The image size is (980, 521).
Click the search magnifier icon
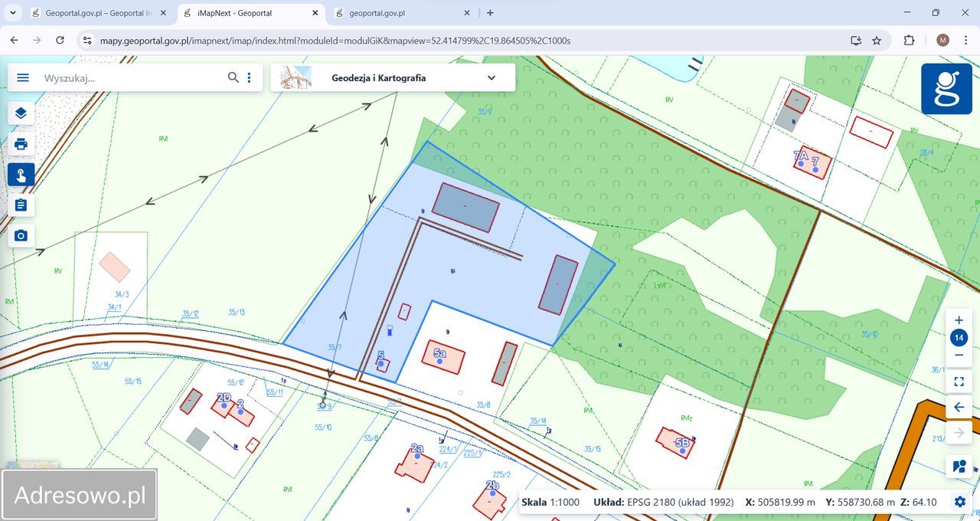coord(234,77)
